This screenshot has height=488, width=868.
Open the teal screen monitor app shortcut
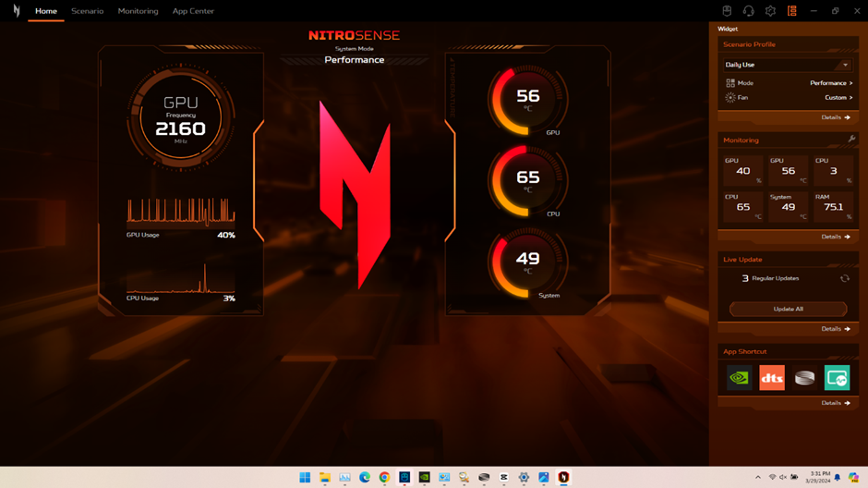coord(838,378)
